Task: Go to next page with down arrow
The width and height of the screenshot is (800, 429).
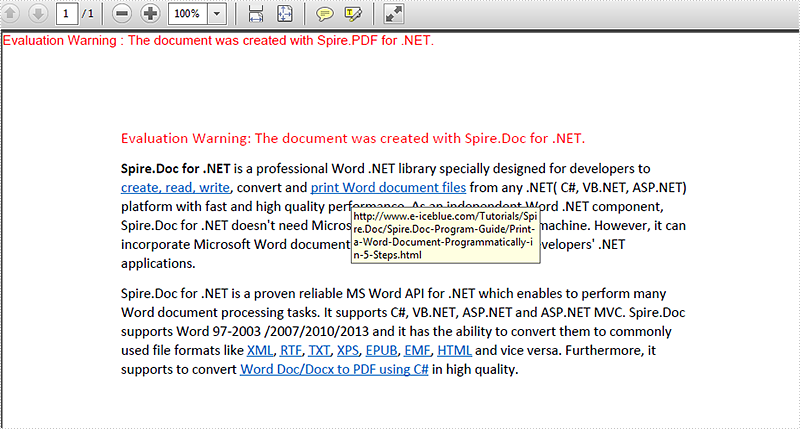Action: coord(37,13)
